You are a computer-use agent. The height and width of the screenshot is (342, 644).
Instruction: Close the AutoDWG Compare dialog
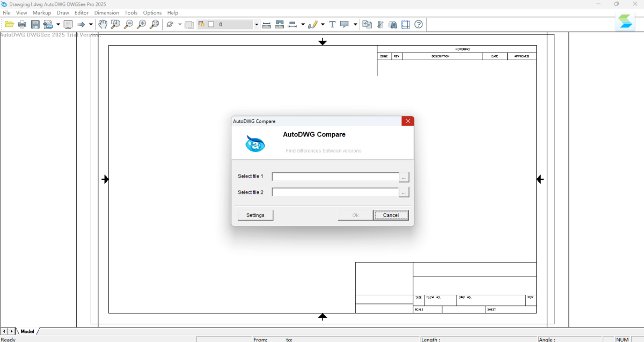click(408, 121)
